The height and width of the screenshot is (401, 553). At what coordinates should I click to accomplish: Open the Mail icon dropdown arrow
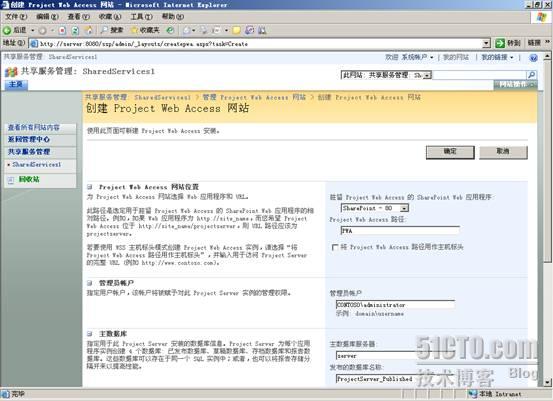click(x=193, y=30)
